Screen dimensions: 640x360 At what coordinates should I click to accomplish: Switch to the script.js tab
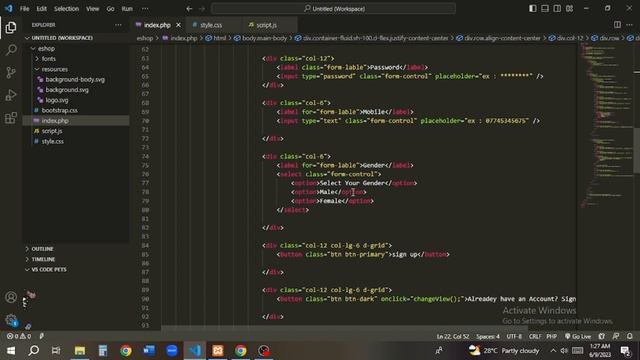pos(266,25)
